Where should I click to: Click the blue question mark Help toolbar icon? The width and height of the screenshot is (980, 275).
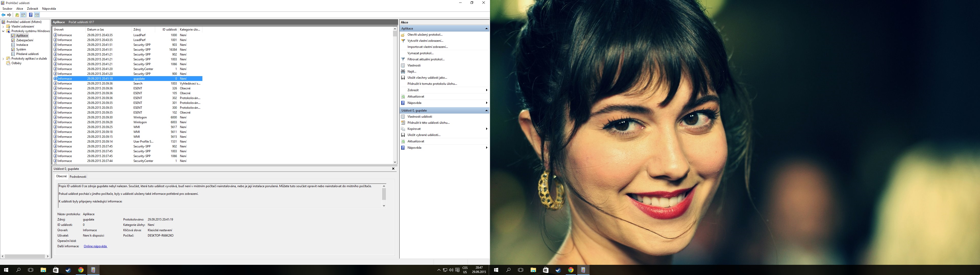[x=30, y=15]
